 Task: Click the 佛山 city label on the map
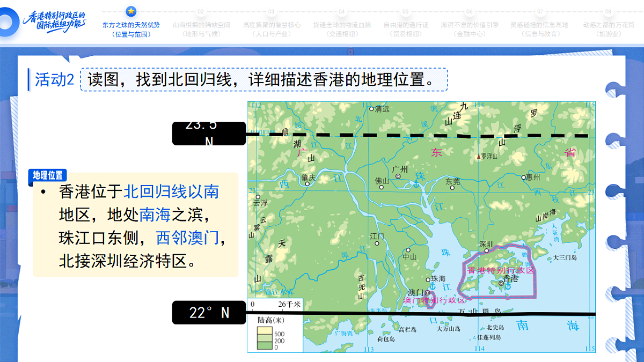(382, 181)
